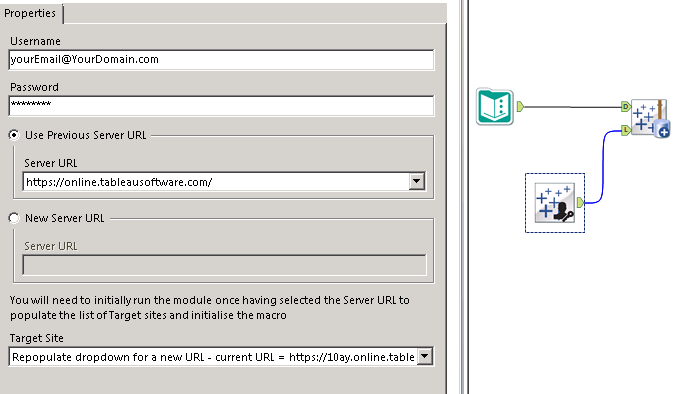Click the D input anchor on publish tool
Screen dimensions: 683x394
coord(626,106)
